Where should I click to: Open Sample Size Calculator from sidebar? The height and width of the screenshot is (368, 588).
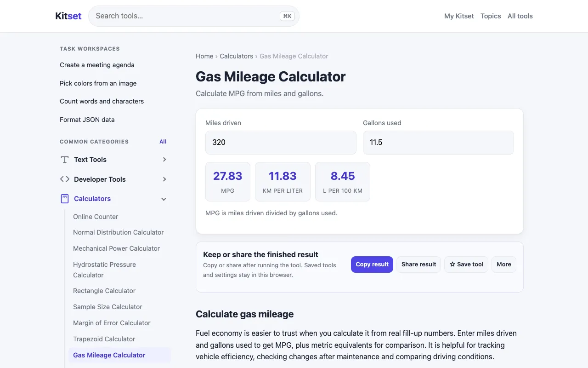point(107,307)
